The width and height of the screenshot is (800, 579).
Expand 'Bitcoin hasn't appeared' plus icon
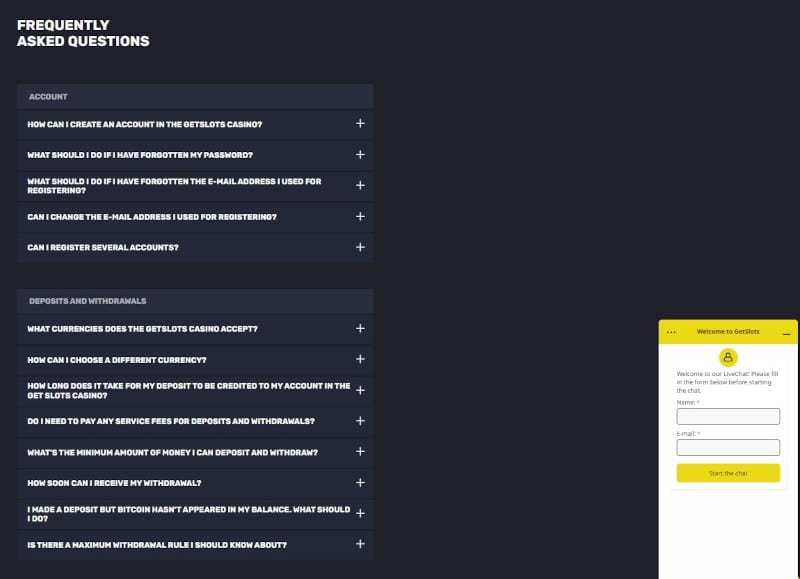point(360,513)
